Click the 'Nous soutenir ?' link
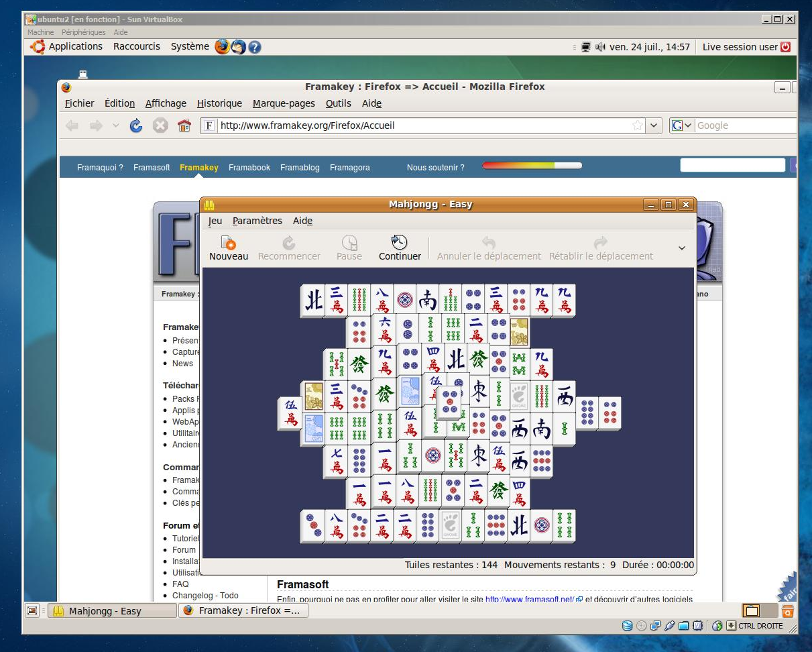 [435, 168]
